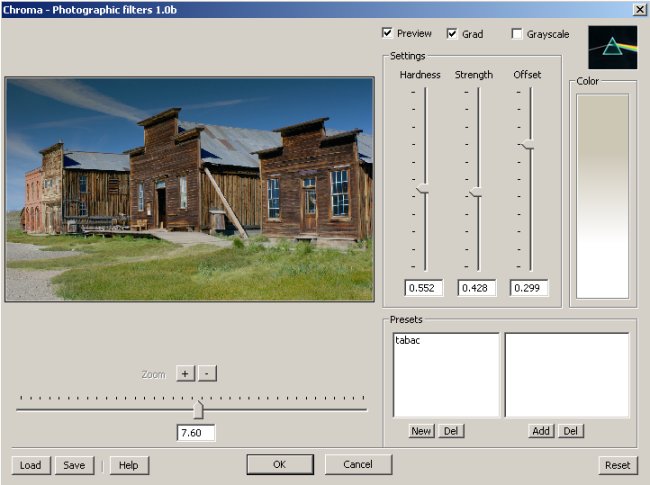Click the Offset value field 0.299
The width and height of the screenshot is (650, 485).
529,288
